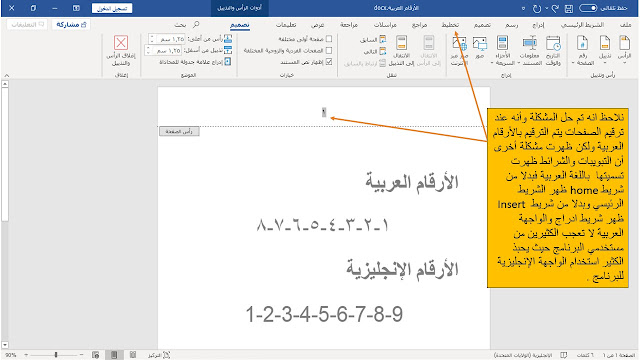Open the Page Number (رقم الصفحة) button
The height and width of the screenshot is (360, 640).
(x=583, y=51)
